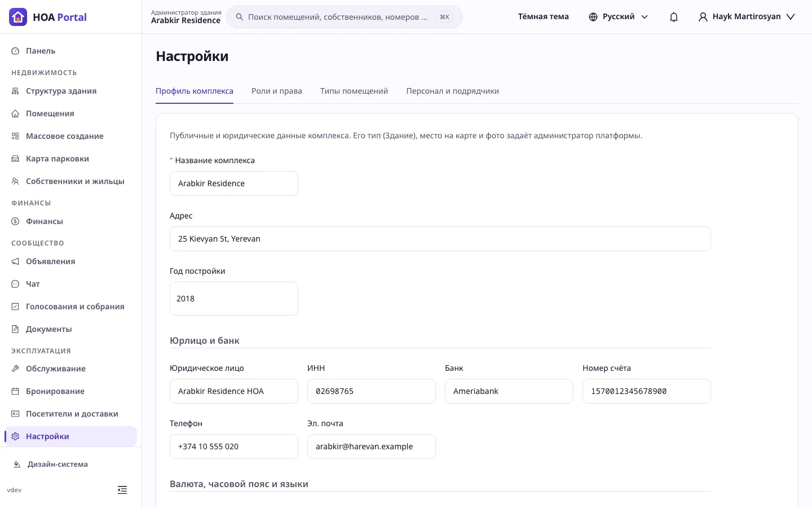812x508 pixels.
Task: Open the Персонал и подрядчики tab
Action: point(453,91)
